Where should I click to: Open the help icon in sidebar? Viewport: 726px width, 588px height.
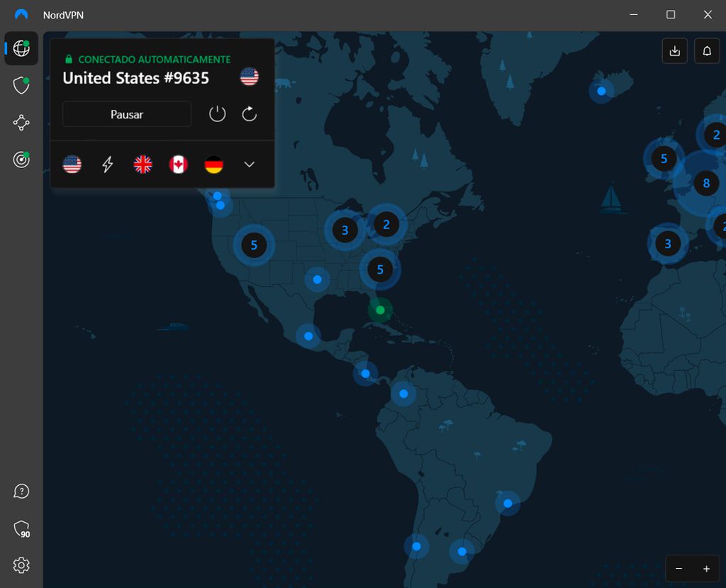coord(21,491)
